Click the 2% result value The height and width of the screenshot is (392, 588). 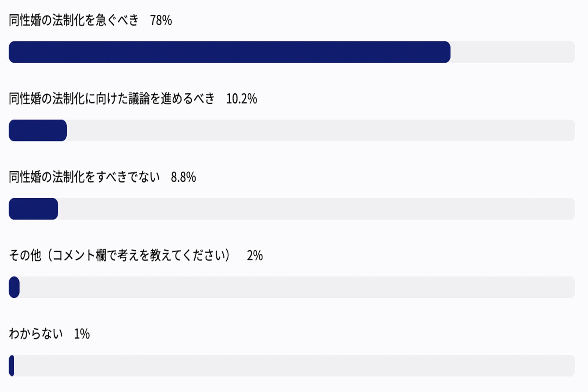click(x=255, y=256)
